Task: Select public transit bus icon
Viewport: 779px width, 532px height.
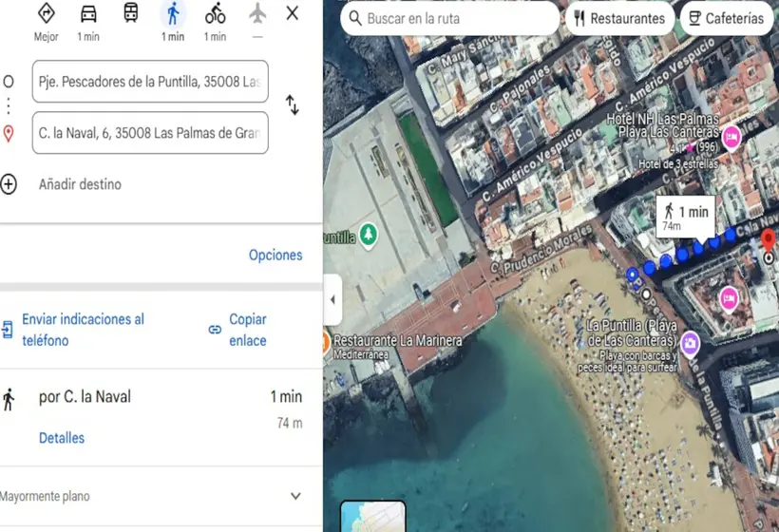Action: (131, 13)
